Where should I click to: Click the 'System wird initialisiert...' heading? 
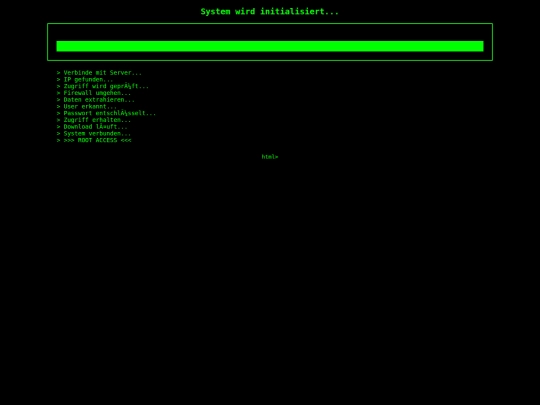[x=270, y=11]
